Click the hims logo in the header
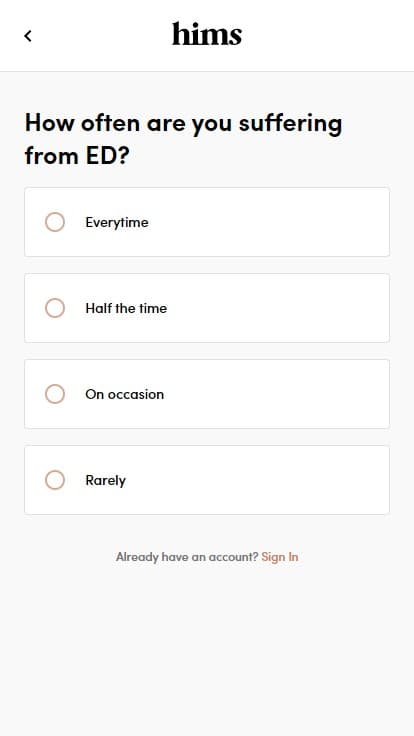The width and height of the screenshot is (414, 736). [207, 34]
